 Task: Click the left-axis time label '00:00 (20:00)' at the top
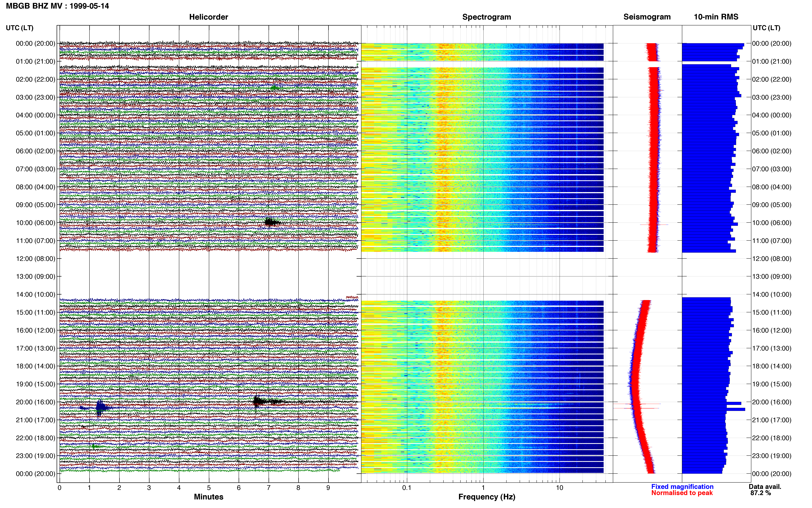[36, 43]
